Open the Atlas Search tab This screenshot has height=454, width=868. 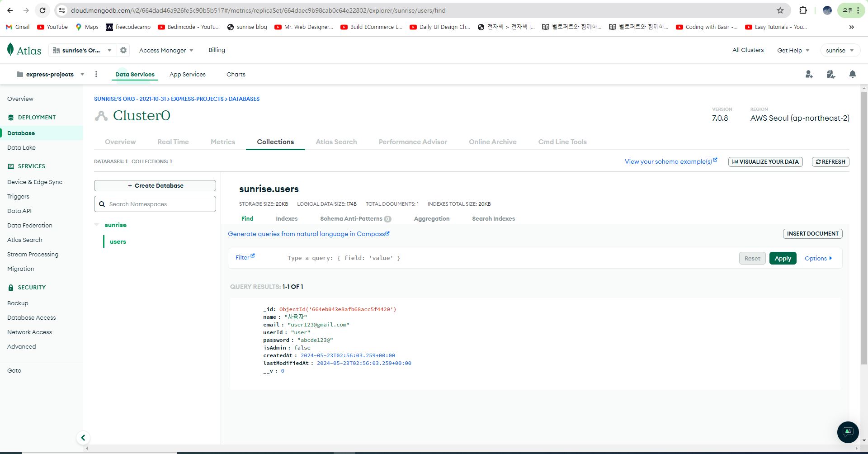tap(336, 142)
